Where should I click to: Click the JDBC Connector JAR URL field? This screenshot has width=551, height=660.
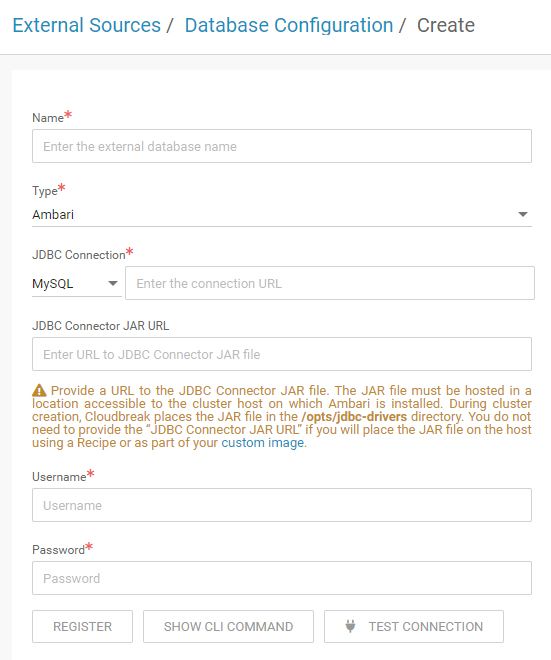click(282, 354)
